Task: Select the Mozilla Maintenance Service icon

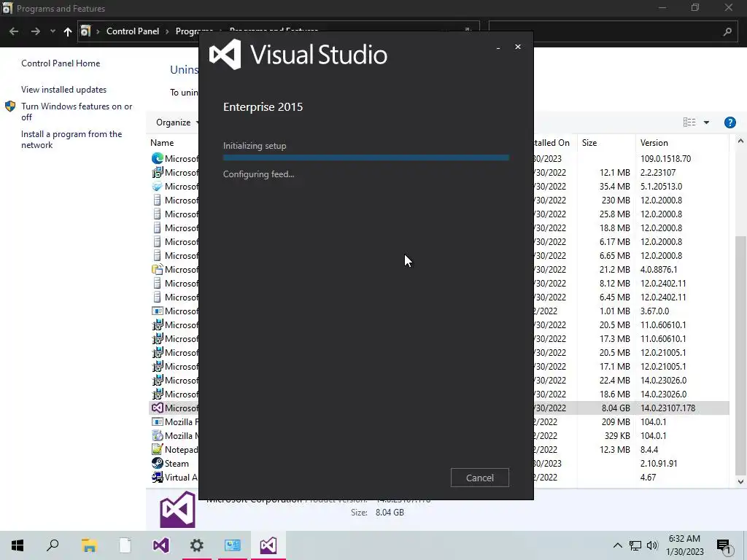Action: (158, 436)
